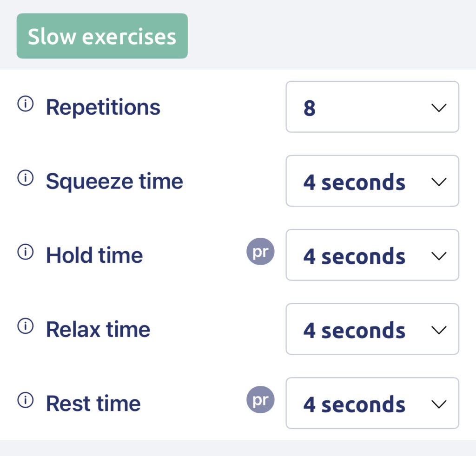Tap the Rest time label text

pyautogui.click(x=93, y=403)
